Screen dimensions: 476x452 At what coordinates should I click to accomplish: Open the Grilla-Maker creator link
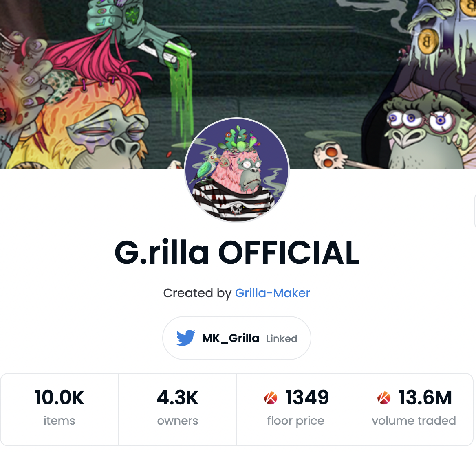click(272, 293)
